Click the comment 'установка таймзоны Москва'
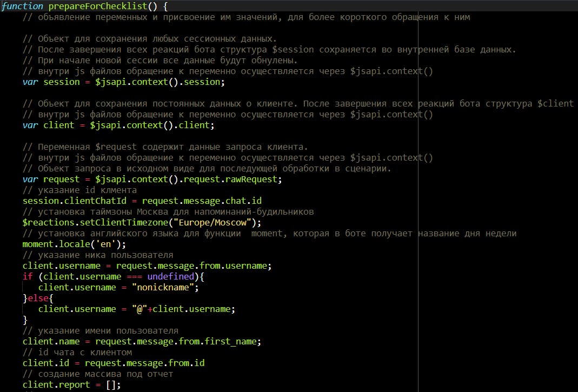Screen dimensions: 578x392 [x=168, y=211]
